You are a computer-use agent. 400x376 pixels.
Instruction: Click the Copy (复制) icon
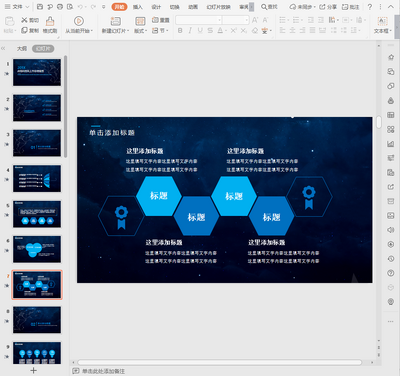point(24,30)
